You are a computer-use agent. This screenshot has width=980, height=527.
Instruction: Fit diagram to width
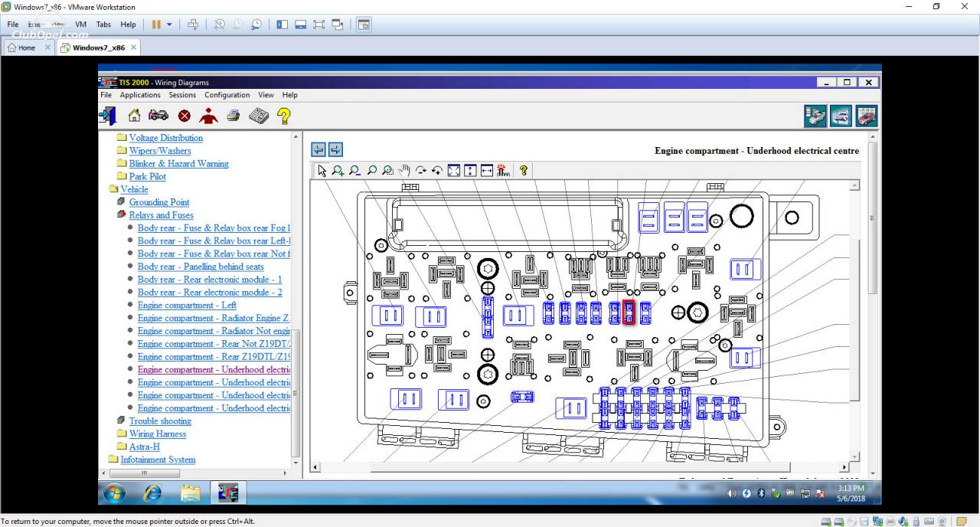(x=487, y=171)
